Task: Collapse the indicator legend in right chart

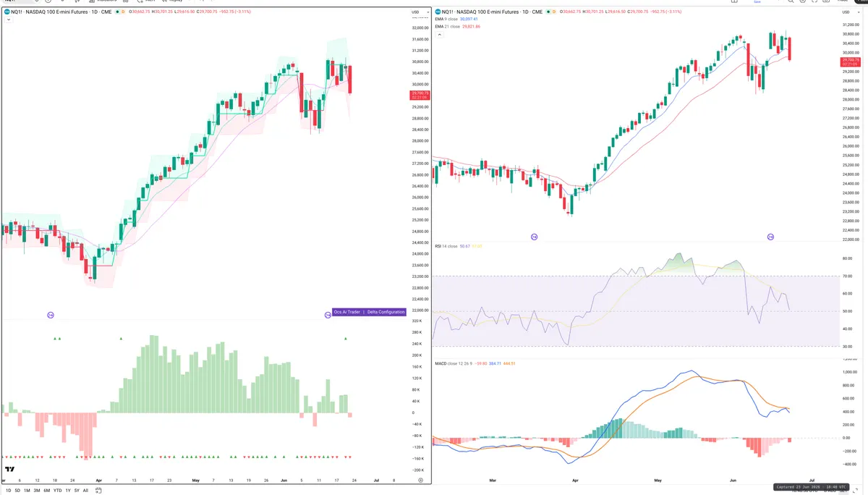Action: click(x=438, y=34)
